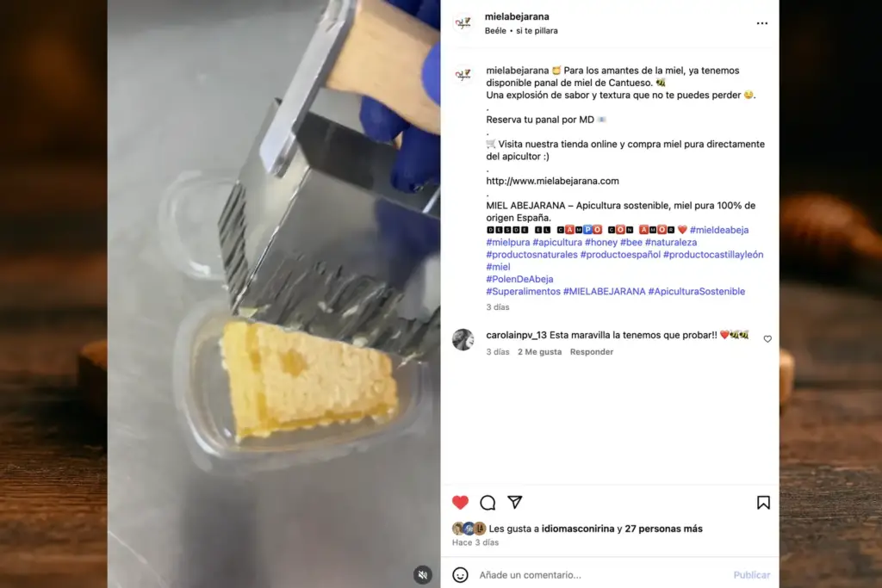Like carolainpv_13's comment with small heart
This screenshot has height=588, width=882.
767,339
